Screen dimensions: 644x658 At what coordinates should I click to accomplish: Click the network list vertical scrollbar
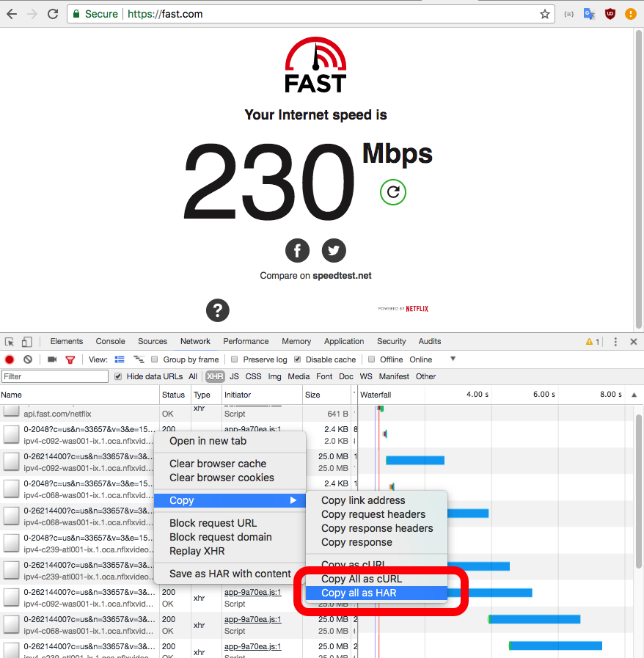[639, 491]
